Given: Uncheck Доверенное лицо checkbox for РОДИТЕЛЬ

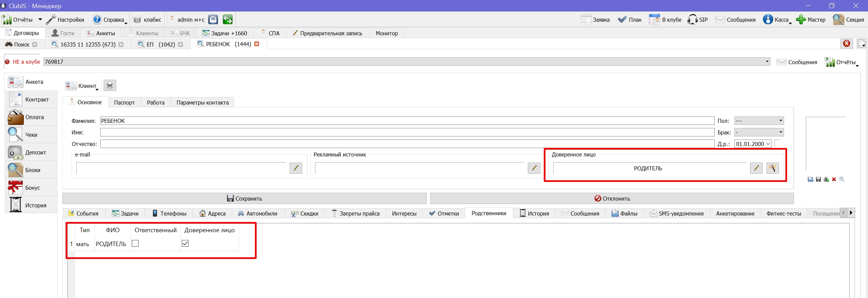Looking at the screenshot, I should (x=185, y=243).
